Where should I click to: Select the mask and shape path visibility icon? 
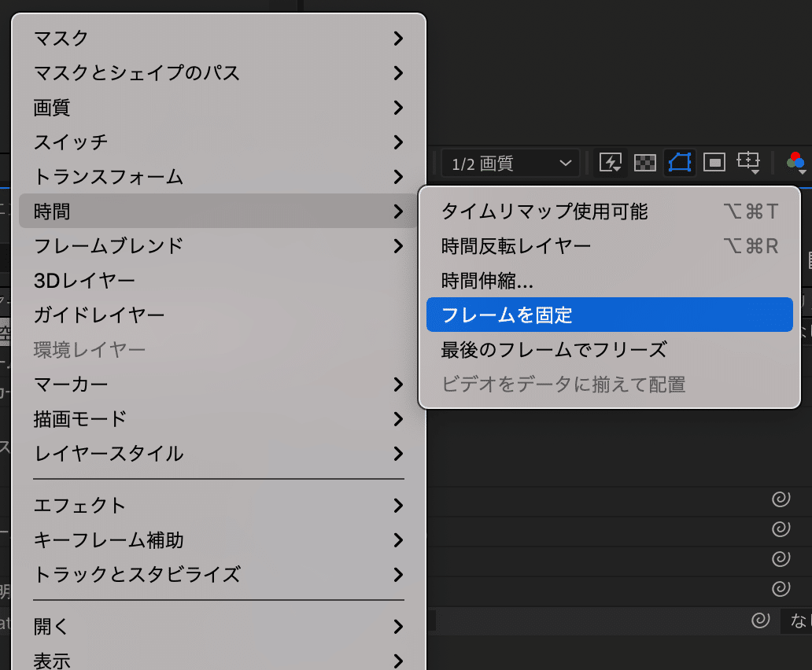[678, 163]
